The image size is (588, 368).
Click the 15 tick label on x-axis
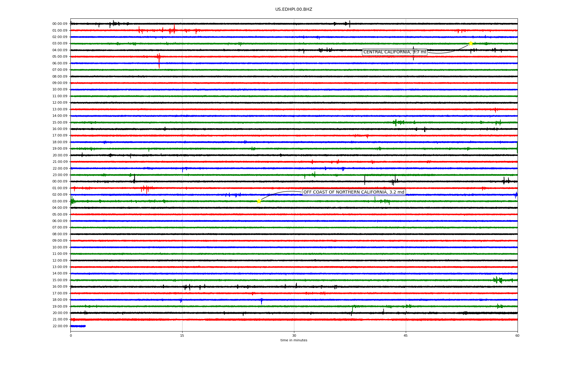(182, 335)
